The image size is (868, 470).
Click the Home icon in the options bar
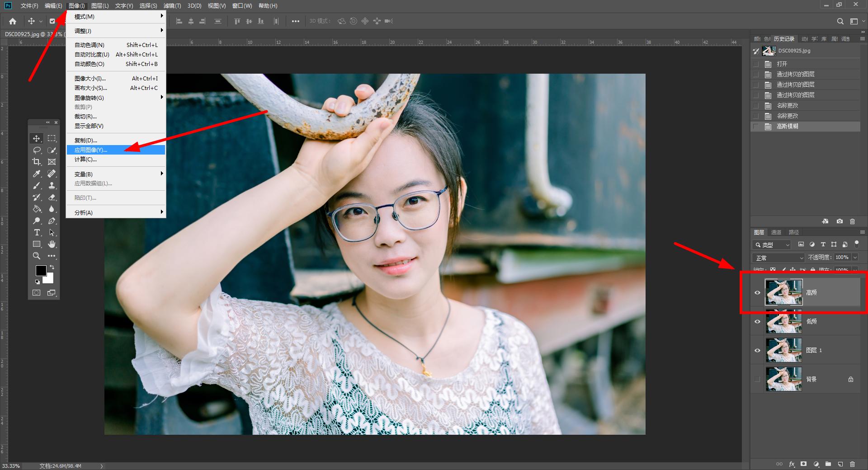[x=13, y=21]
